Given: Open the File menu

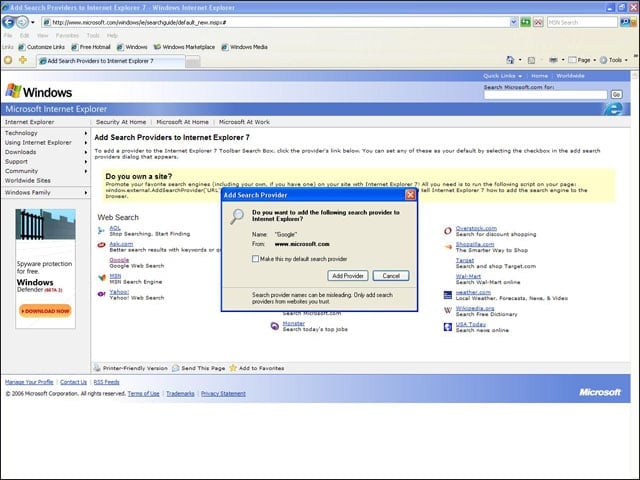Looking at the screenshot, I should 8,36.
